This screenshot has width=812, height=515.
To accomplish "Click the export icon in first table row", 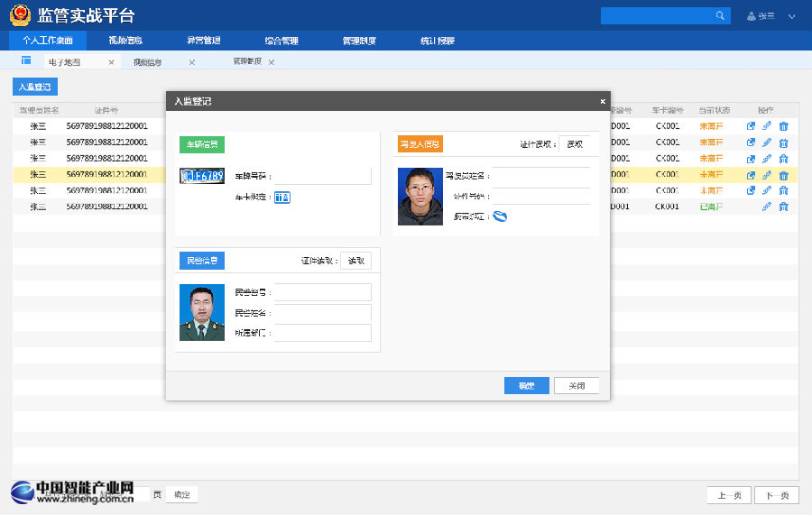I will click(x=751, y=126).
